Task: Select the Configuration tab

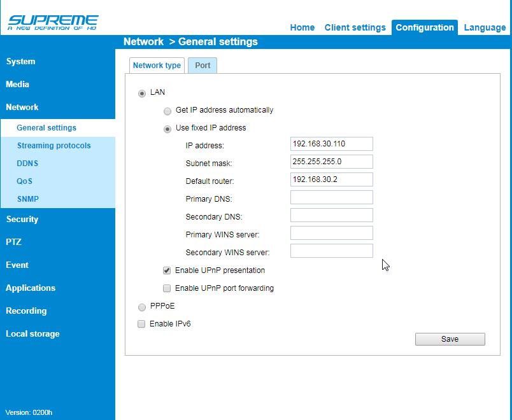Action: (425, 27)
